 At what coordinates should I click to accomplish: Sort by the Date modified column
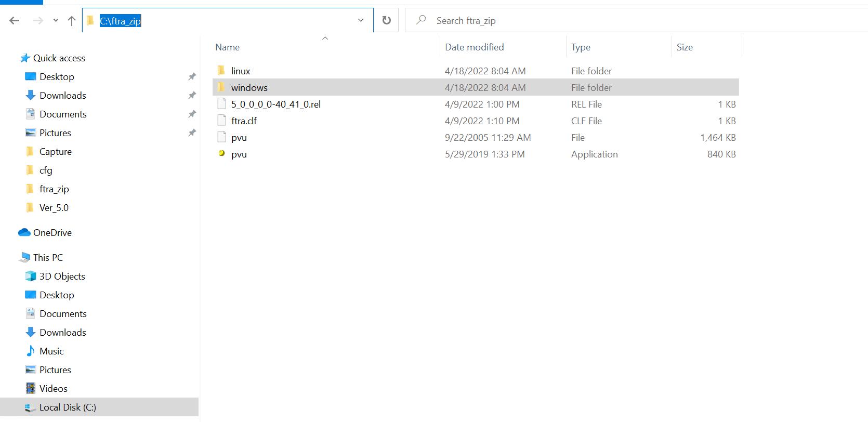[x=475, y=47]
